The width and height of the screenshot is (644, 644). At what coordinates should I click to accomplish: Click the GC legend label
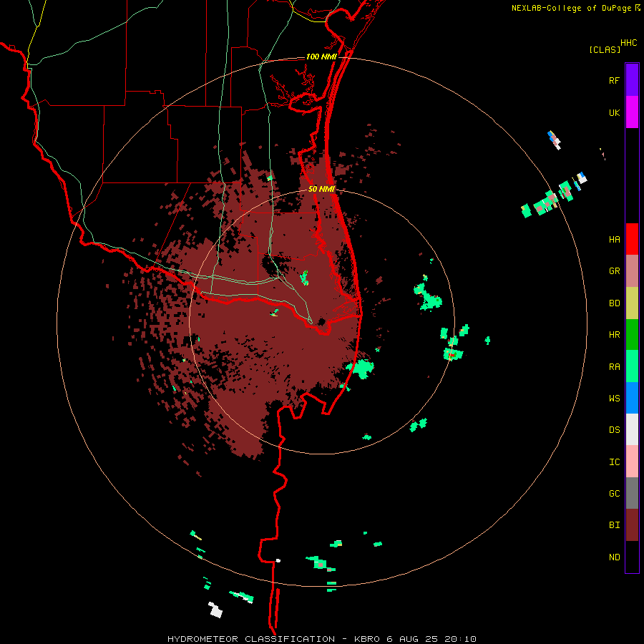click(614, 493)
